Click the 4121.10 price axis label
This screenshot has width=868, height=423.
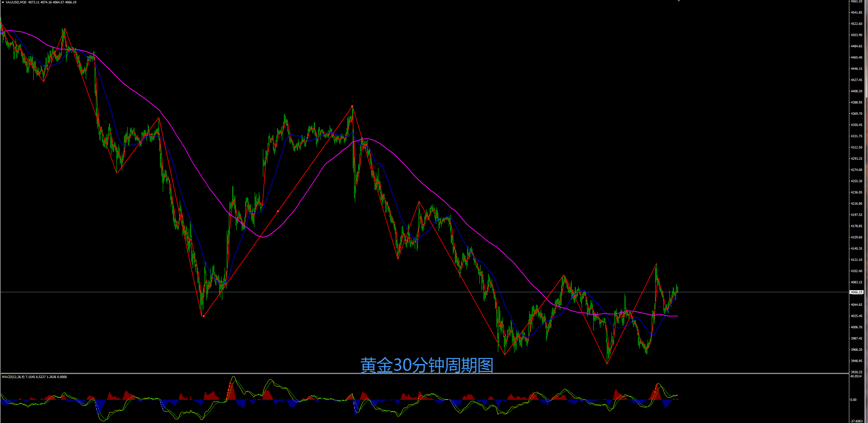pos(856,260)
